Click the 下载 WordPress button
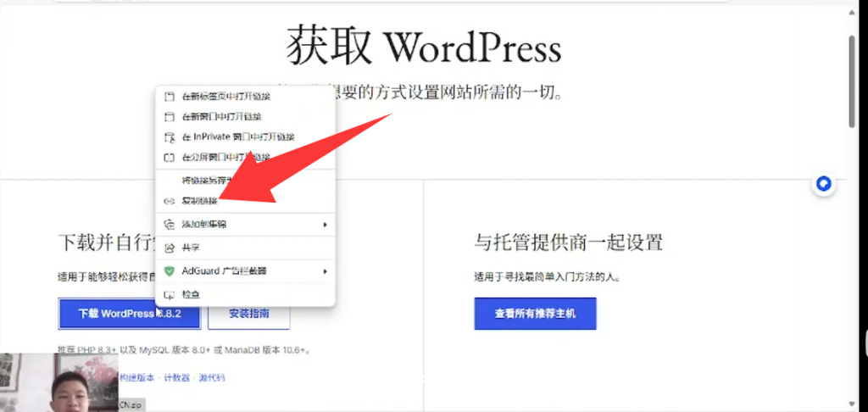The width and height of the screenshot is (868, 412). click(130, 314)
